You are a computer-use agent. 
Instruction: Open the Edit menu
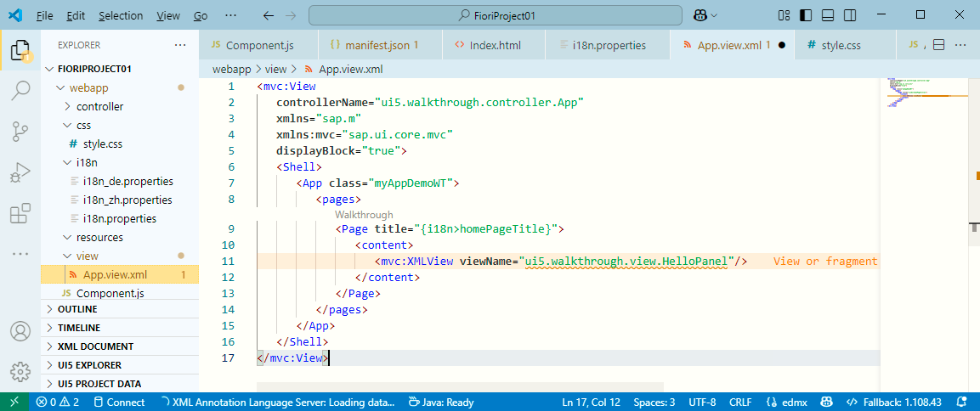76,15
